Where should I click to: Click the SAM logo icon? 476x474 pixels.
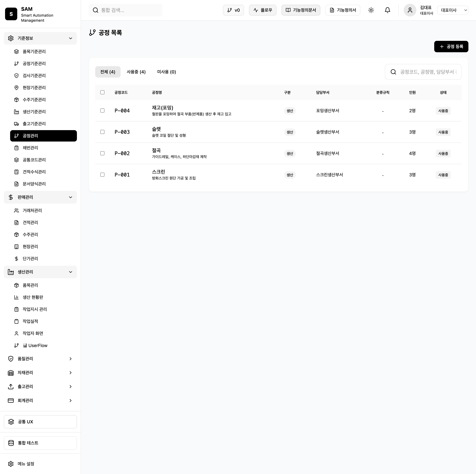click(11, 14)
